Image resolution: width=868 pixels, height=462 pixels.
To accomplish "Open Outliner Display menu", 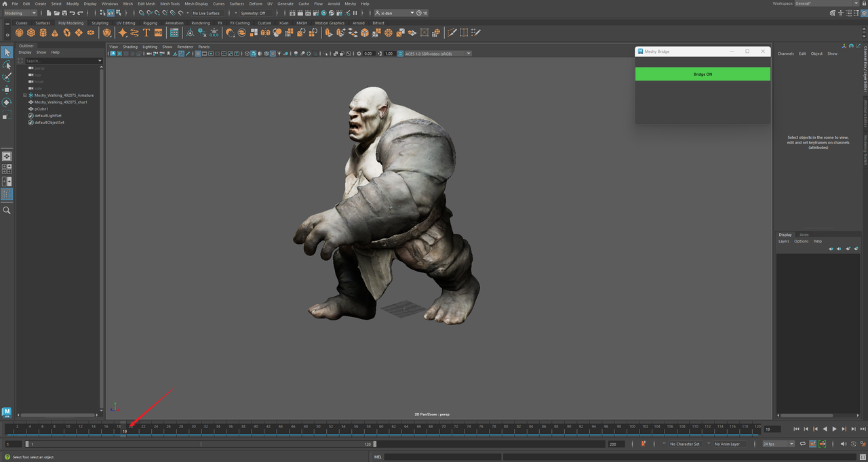I will coord(25,52).
